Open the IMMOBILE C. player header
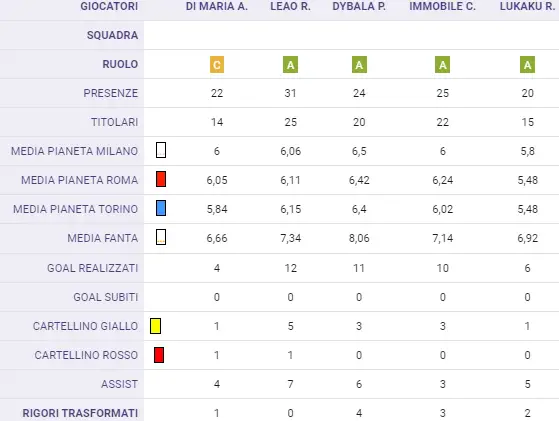This screenshot has width=559, height=421. pos(442,6)
